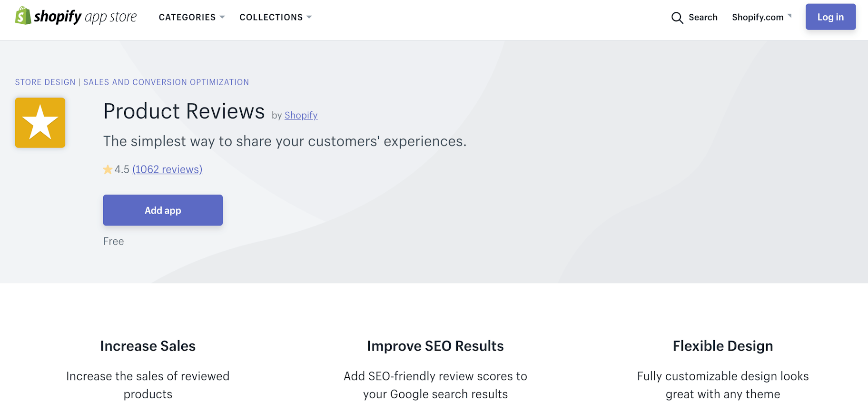Follow the STORE DESIGN category link

click(x=45, y=82)
